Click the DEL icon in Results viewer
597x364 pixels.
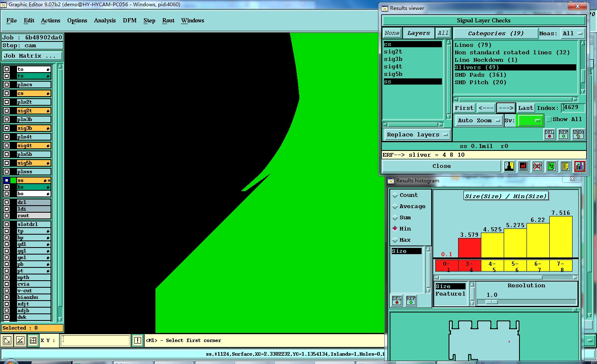549,134
